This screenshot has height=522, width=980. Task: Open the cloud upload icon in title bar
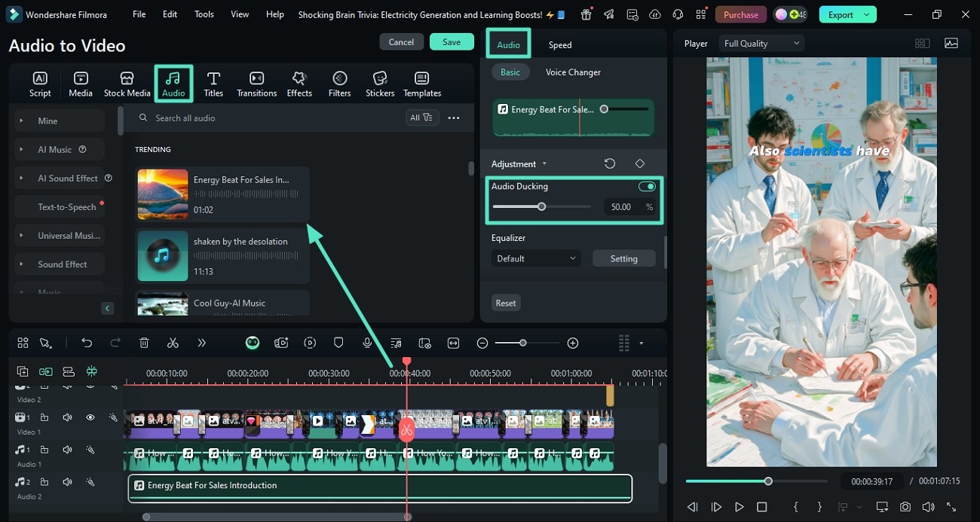pos(655,14)
